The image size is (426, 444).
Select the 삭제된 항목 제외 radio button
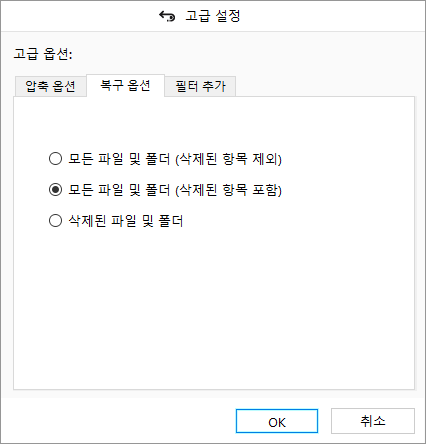pyautogui.click(x=55, y=159)
